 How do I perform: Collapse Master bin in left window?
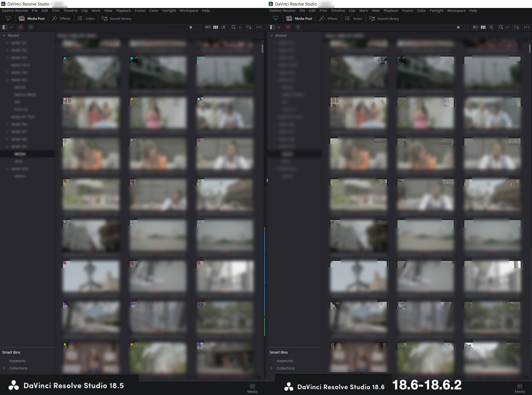click(4, 36)
